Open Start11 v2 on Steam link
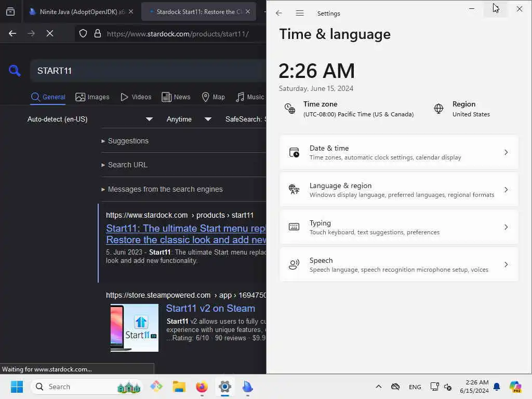This screenshot has height=399, width=532. (x=210, y=309)
